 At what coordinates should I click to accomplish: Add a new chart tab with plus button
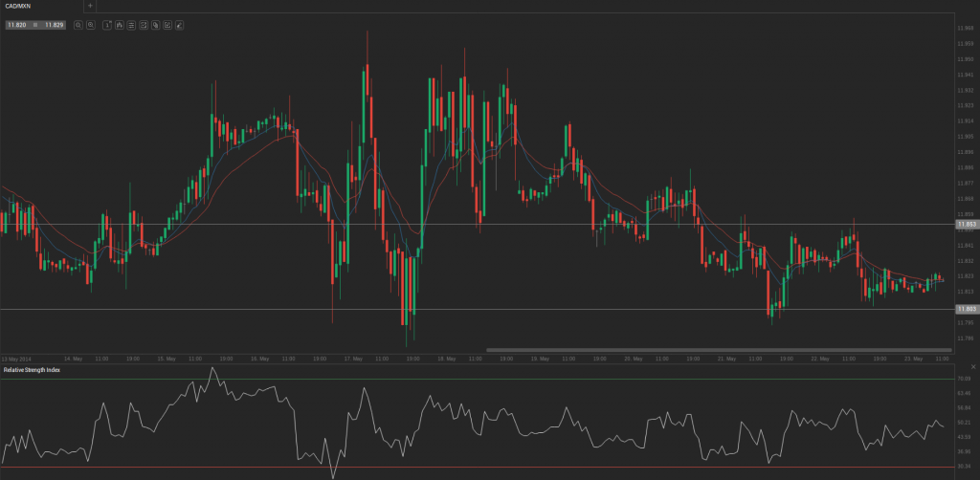pyautogui.click(x=90, y=6)
